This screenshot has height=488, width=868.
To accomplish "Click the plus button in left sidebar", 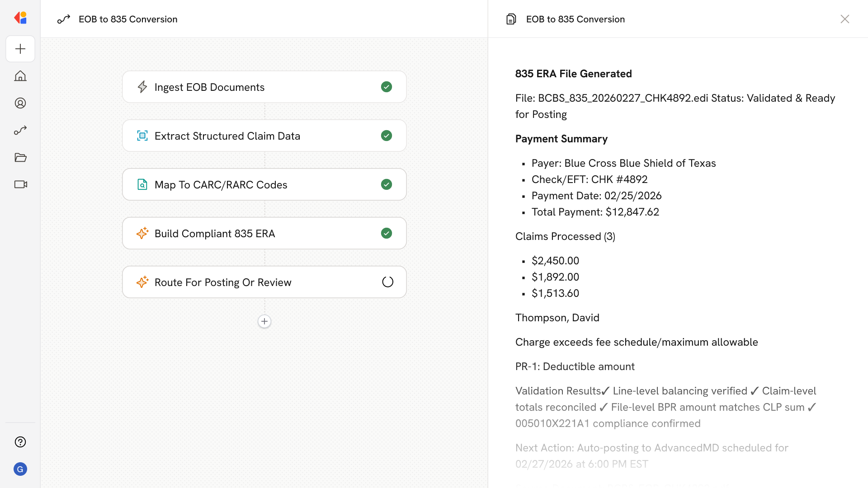I will 20,49.
